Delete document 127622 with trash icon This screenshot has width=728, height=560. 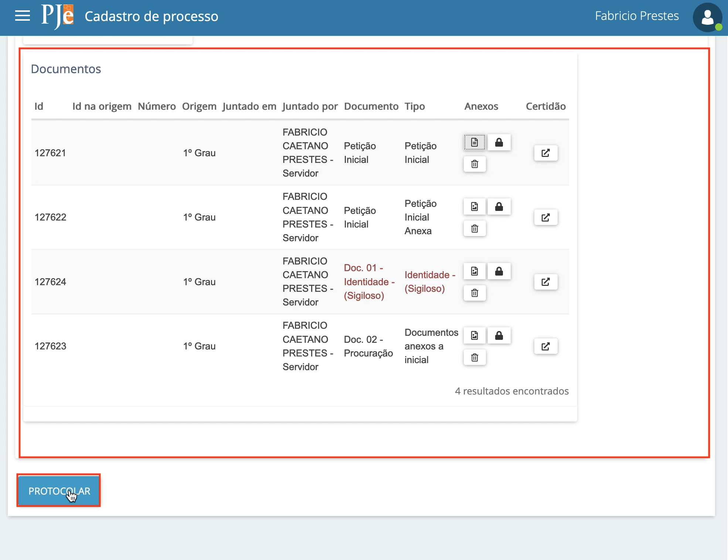point(474,229)
